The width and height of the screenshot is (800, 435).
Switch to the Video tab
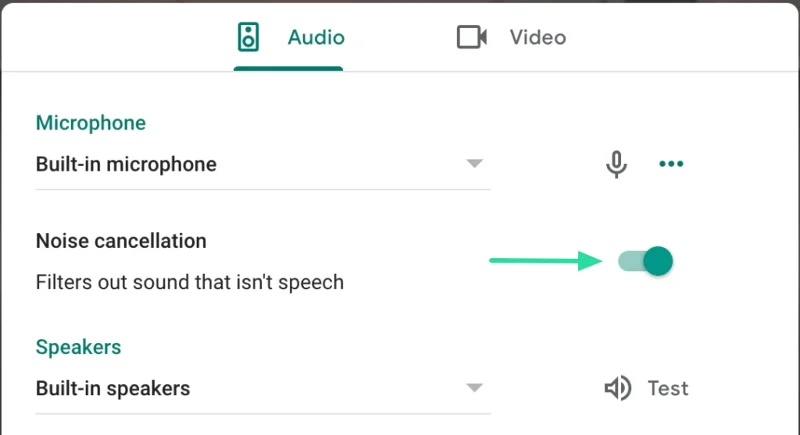pyautogui.click(x=511, y=38)
